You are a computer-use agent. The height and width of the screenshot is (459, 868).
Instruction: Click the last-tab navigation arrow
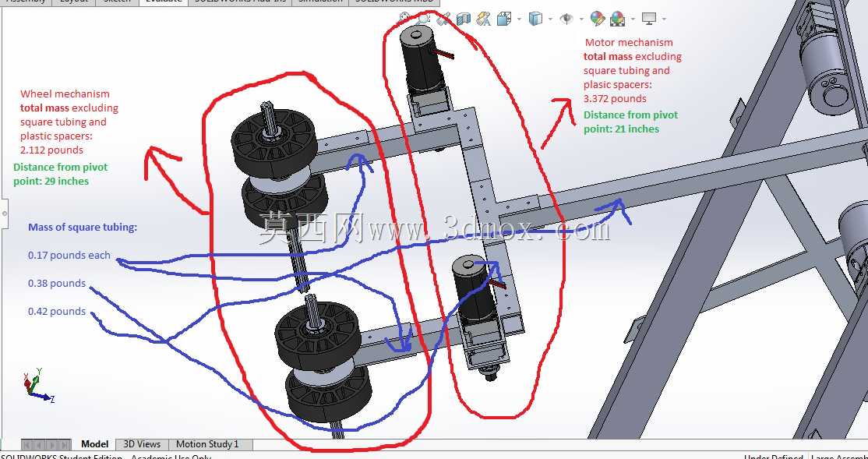coord(65,445)
